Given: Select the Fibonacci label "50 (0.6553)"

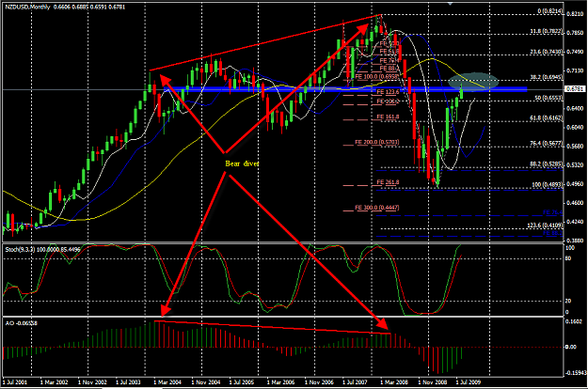Looking at the screenshot, I should [x=549, y=98].
